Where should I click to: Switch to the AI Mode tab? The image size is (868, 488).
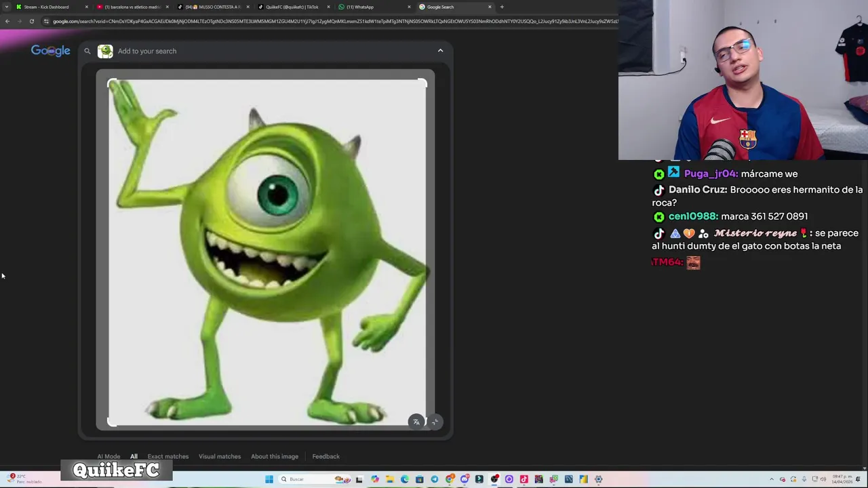click(108, 456)
